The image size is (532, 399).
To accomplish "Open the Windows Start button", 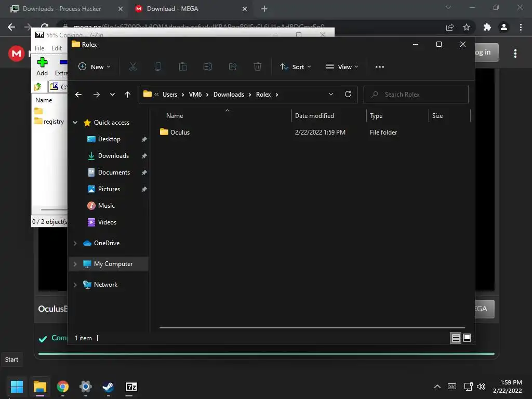I will pyautogui.click(x=17, y=387).
